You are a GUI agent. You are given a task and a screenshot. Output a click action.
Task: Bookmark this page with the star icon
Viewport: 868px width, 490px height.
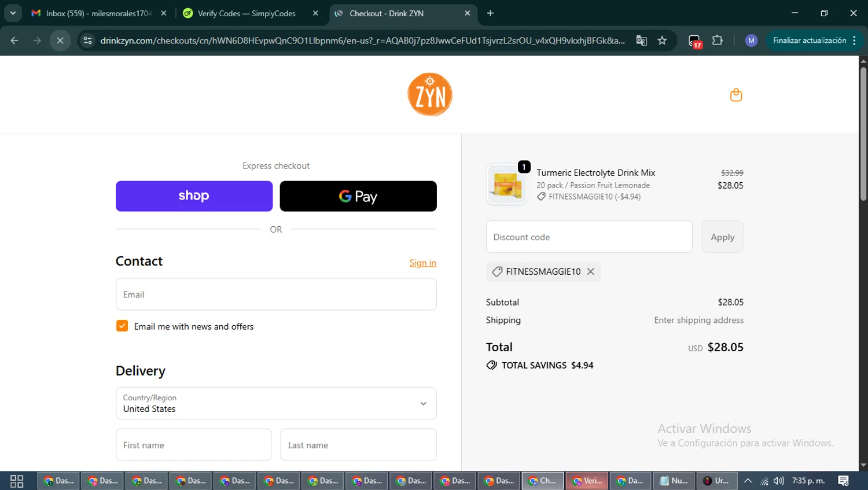(x=662, y=40)
